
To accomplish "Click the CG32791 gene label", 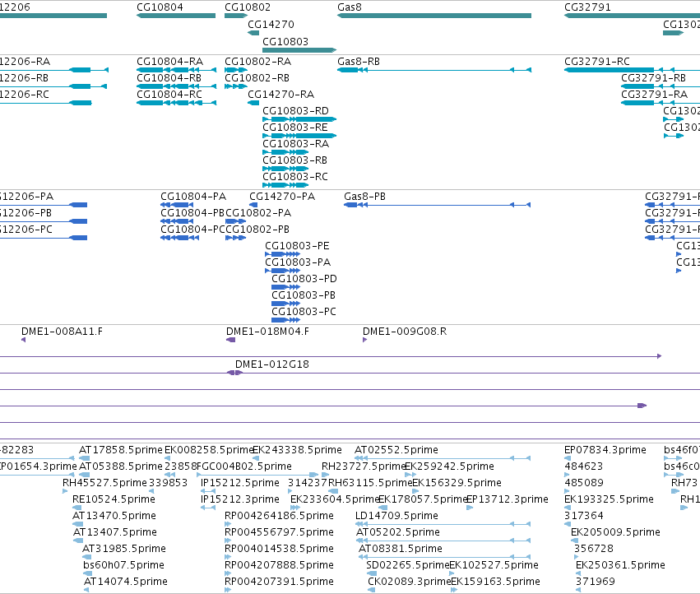I will pos(587,7).
